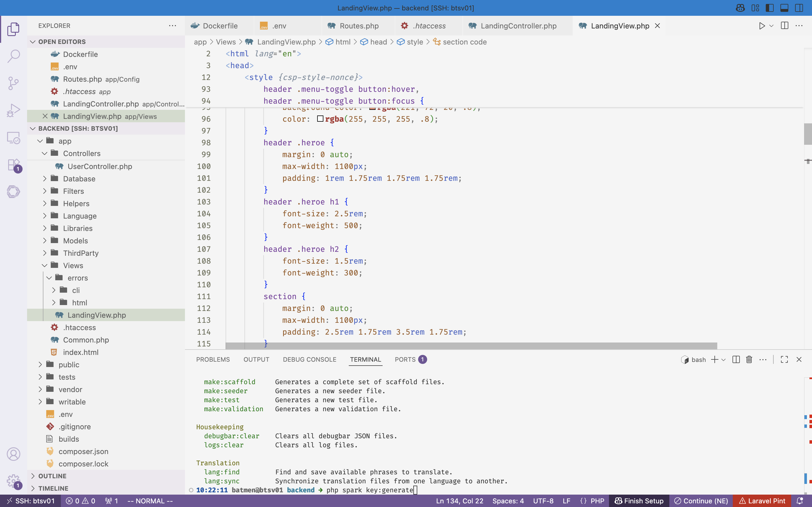Open the Remote Explorer view
The width and height of the screenshot is (812, 507).
tap(14, 137)
